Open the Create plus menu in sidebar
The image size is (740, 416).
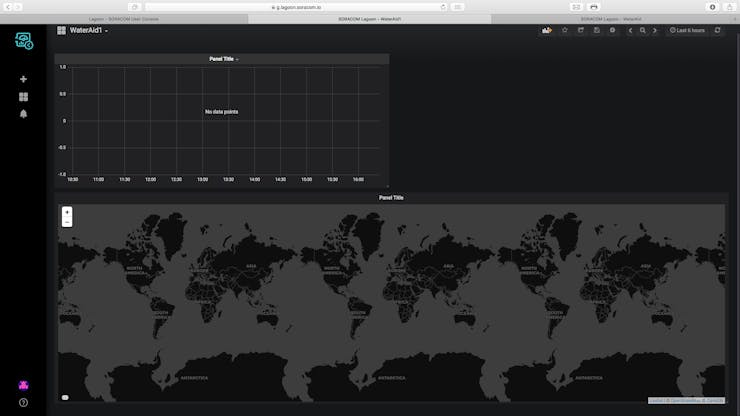tap(23, 79)
